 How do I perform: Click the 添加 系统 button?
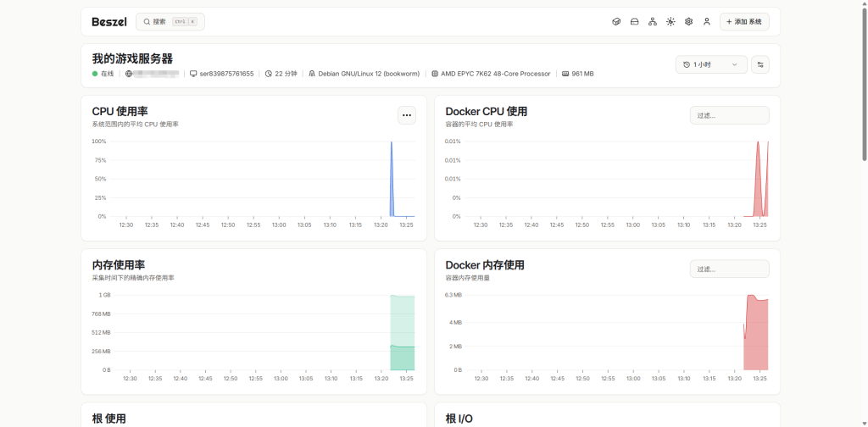click(x=744, y=21)
